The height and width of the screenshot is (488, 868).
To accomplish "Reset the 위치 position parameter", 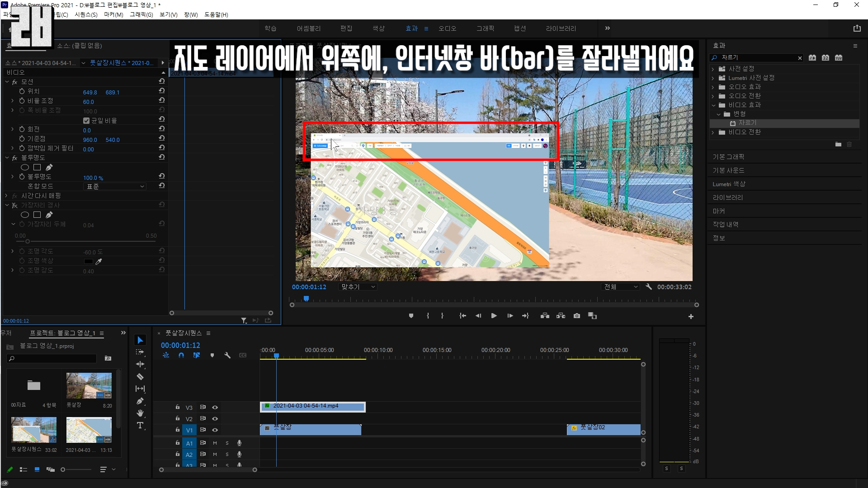I will pyautogui.click(x=161, y=91).
